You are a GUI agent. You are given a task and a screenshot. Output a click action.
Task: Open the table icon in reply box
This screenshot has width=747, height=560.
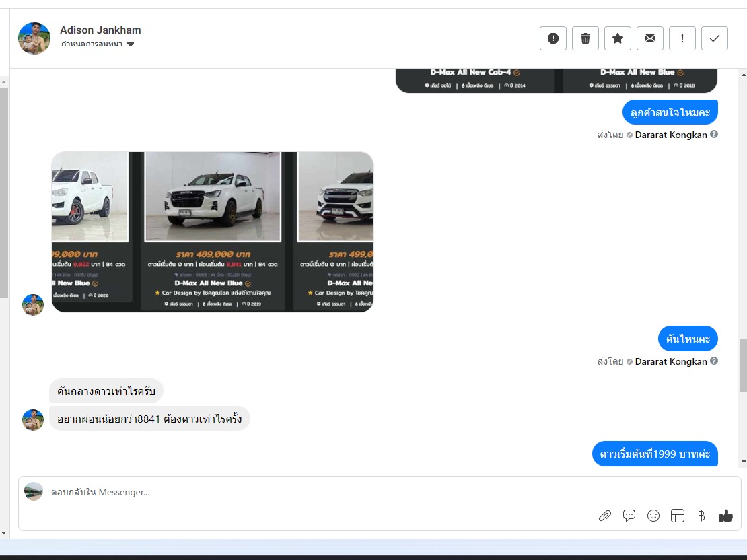[x=678, y=516]
